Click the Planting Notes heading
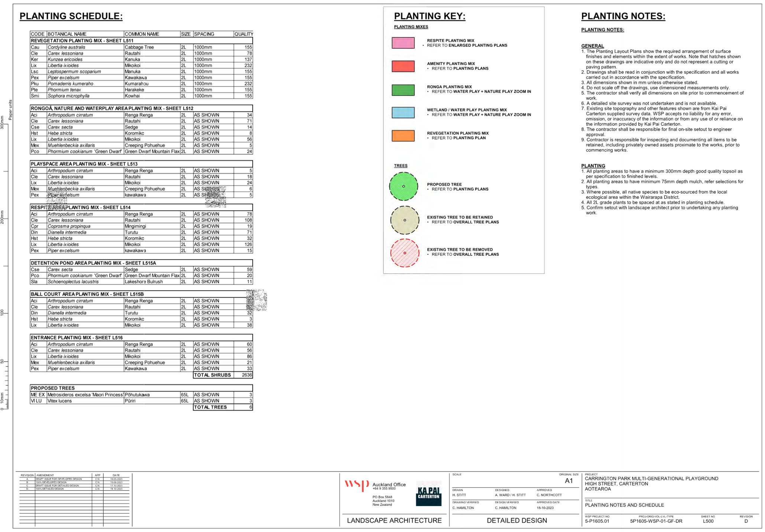 click(623, 16)
